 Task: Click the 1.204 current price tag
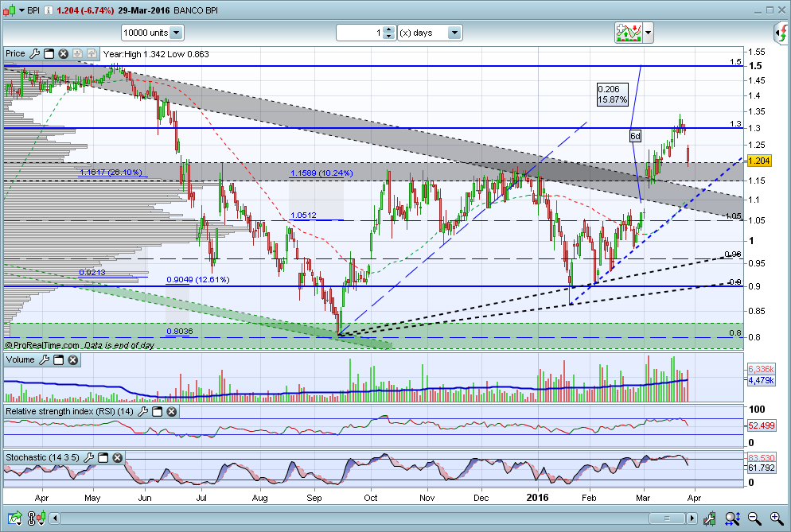(x=758, y=161)
